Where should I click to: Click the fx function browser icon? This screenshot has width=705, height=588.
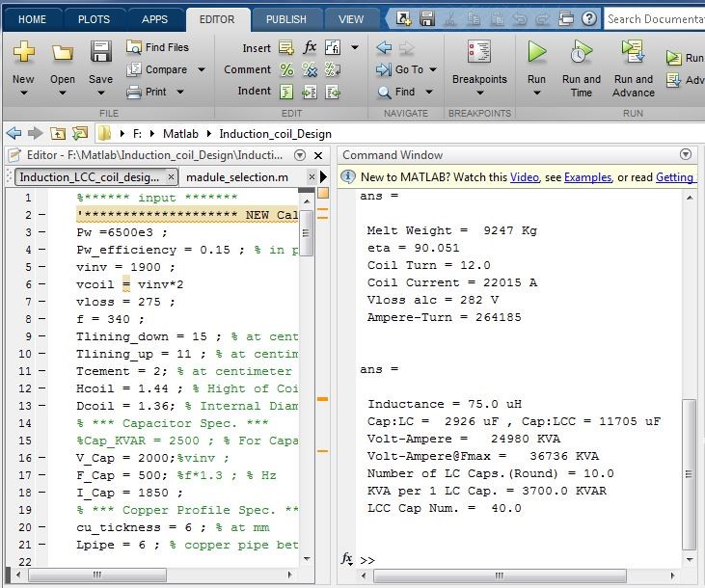[x=346, y=559]
